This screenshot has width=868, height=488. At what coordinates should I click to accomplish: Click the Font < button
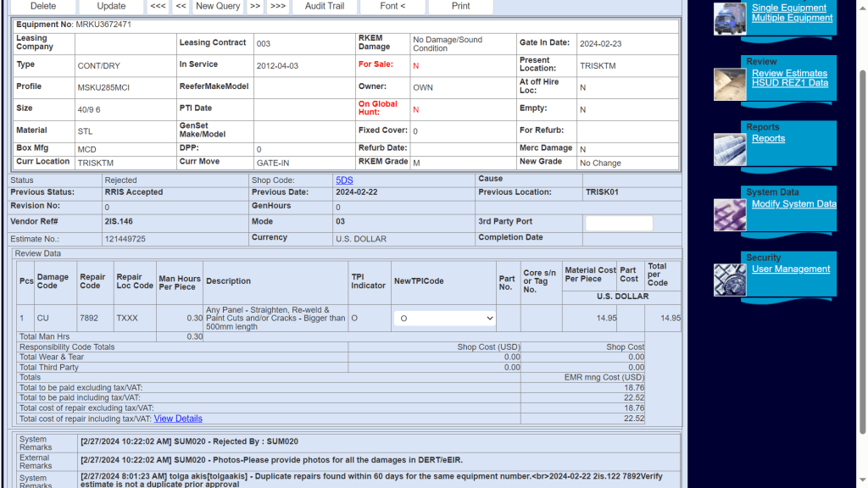(x=392, y=6)
